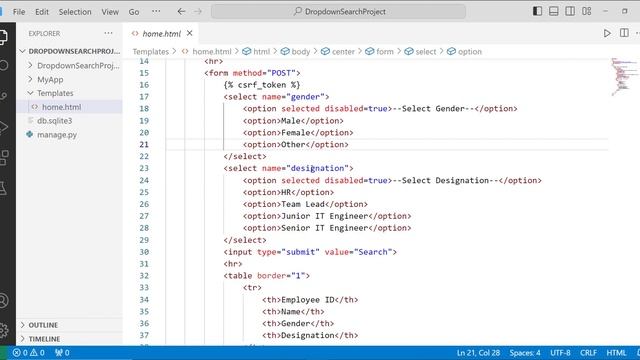Open db.sqlite3 in the explorer
The height and width of the screenshot is (360, 640).
pos(54,121)
